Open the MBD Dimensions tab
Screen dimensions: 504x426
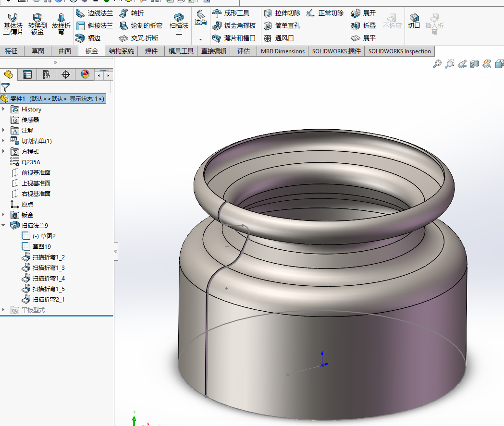point(283,51)
